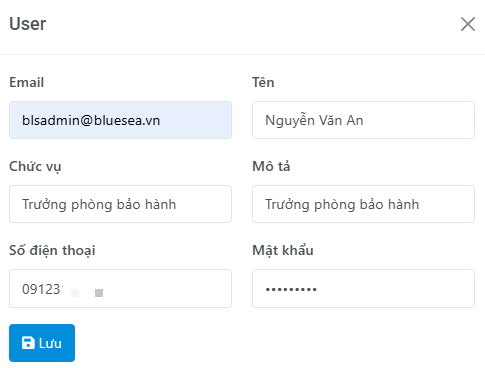The image size is (485, 368).
Task: Click the Chức vụ label
Action: tap(35, 166)
